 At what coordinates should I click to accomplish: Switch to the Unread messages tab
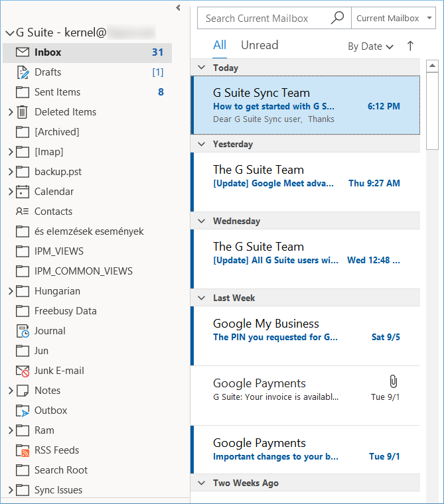coord(259,45)
